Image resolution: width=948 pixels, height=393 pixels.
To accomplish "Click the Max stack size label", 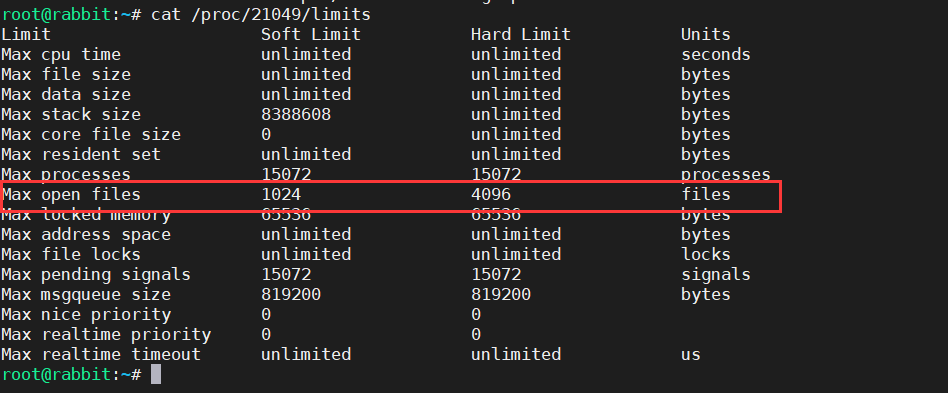I will tap(71, 114).
